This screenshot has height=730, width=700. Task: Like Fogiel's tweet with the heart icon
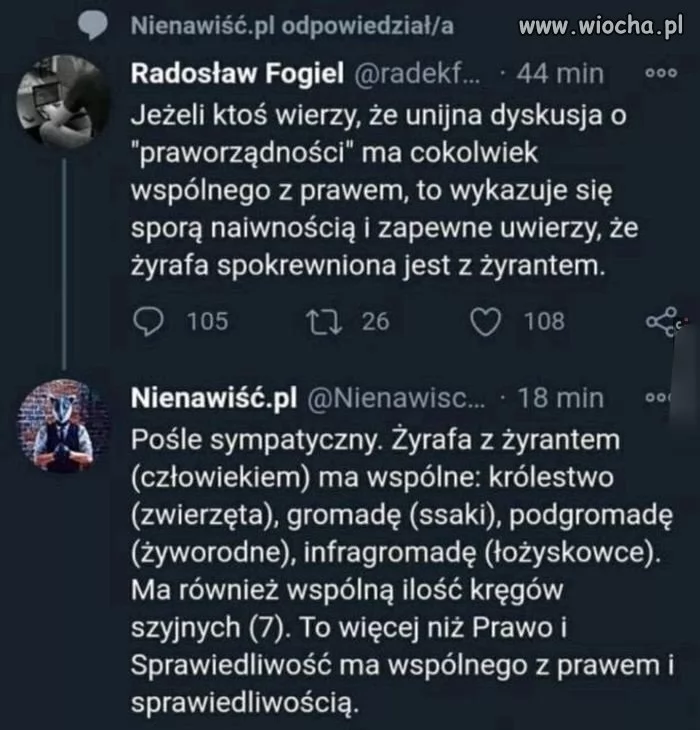coord(486,321)
